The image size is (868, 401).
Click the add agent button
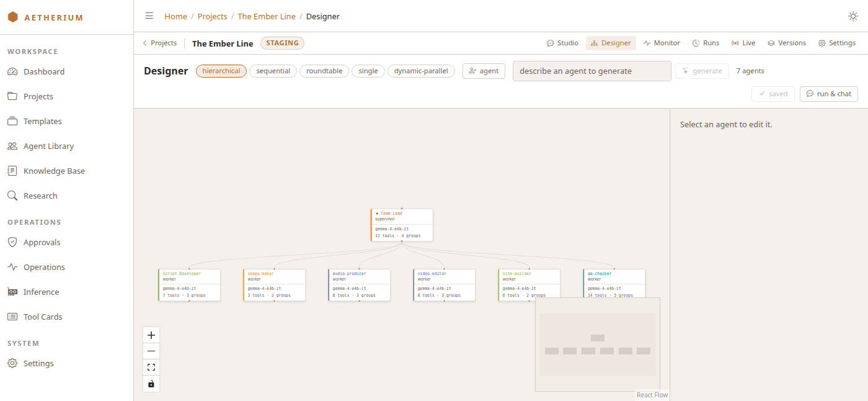coord(484,71)
